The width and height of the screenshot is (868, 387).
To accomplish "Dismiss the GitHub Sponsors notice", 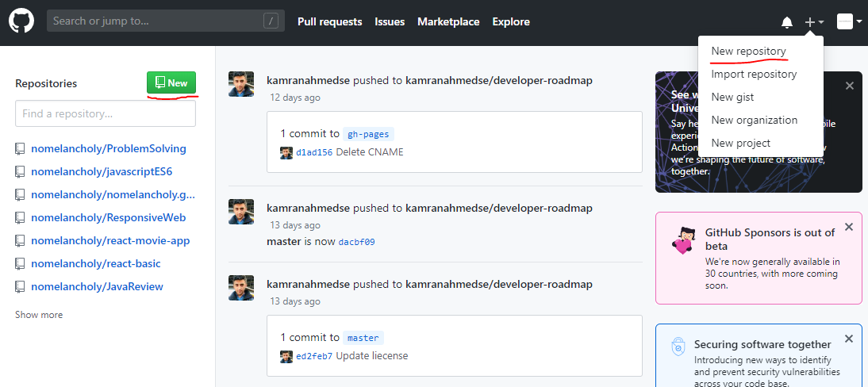I will click(x=849, y=227).
